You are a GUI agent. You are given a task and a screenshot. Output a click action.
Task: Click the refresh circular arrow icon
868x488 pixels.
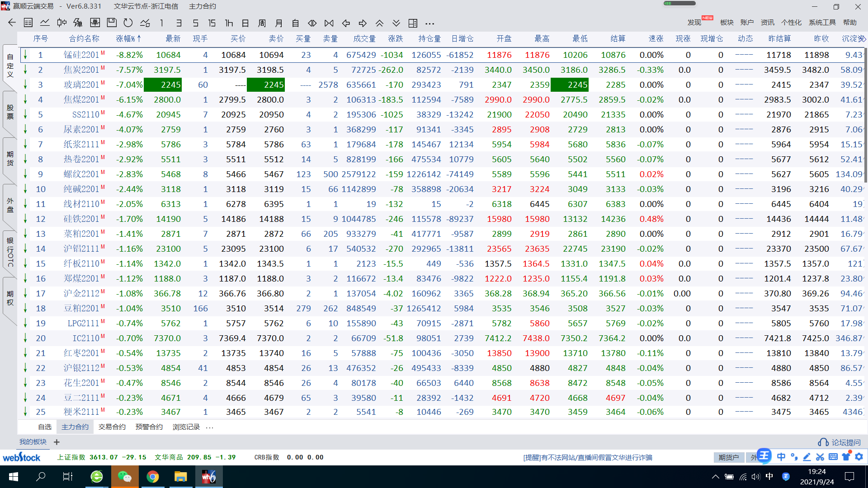point(128,23)
